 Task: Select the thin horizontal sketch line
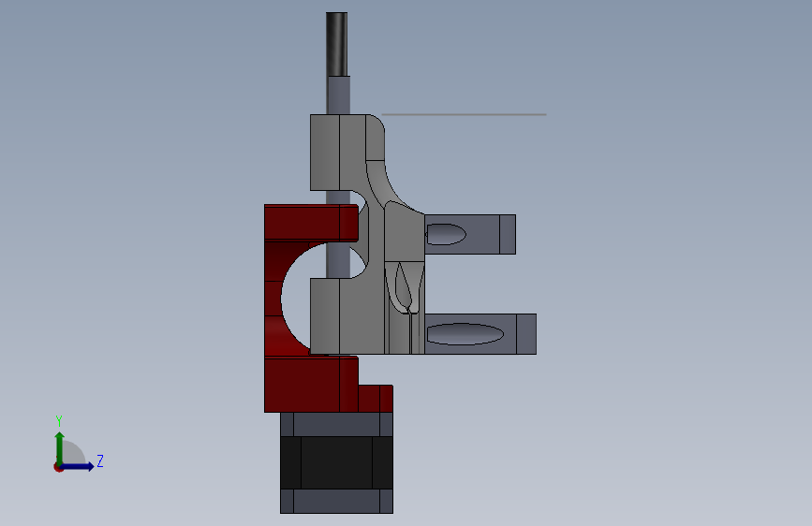point(464,114)
